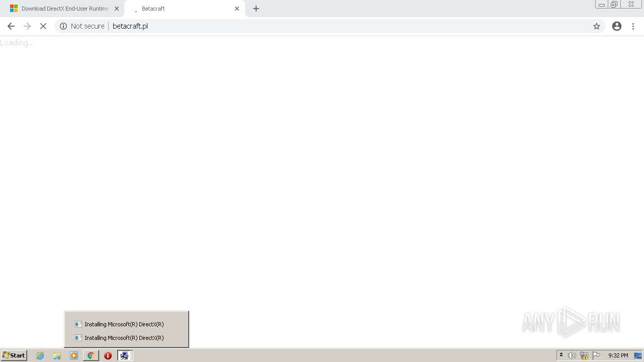
Task: Open volume speaker tray icon
Action: pos(572,355)
